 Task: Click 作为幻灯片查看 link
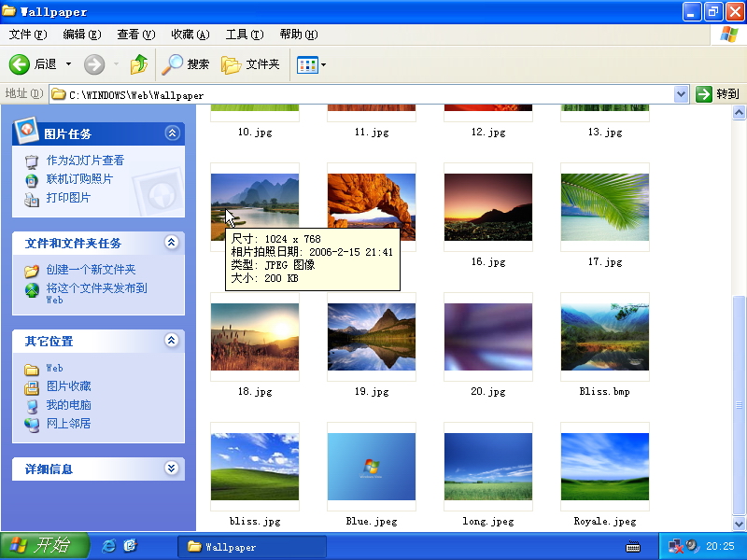click(x=85, y=161)
